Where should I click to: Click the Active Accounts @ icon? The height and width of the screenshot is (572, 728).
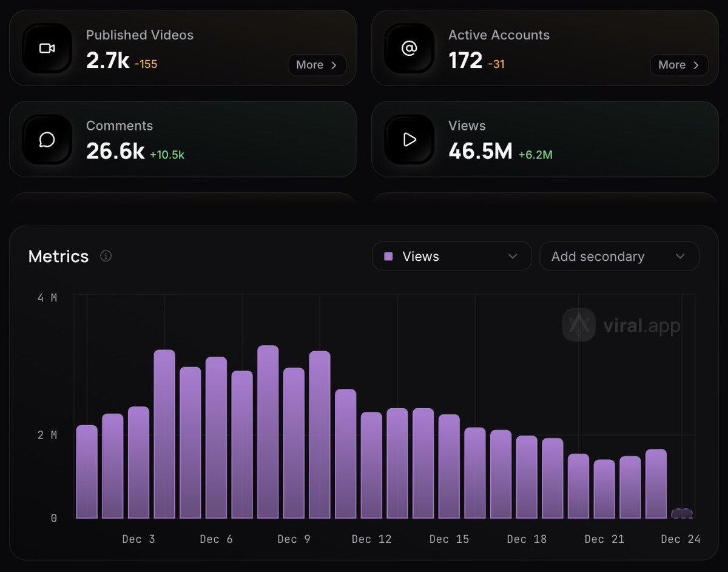409,48
